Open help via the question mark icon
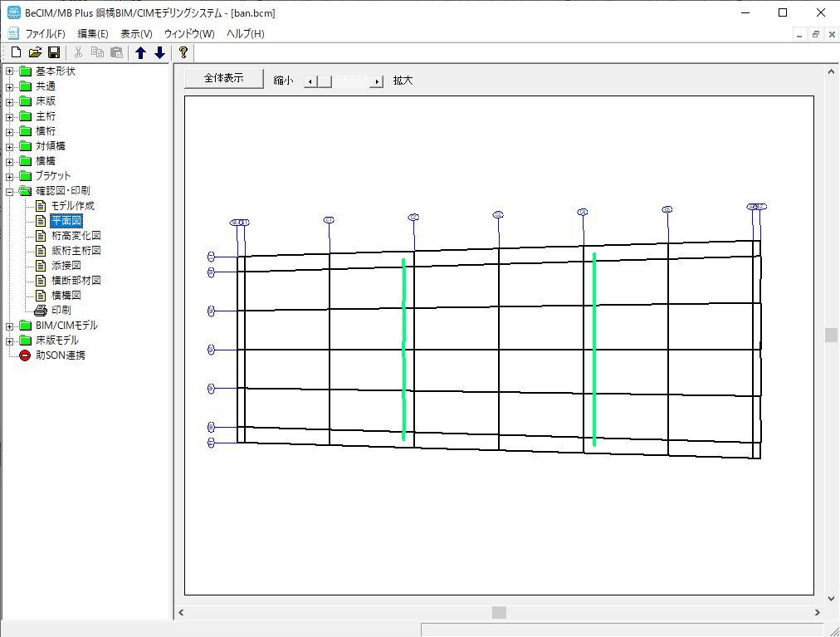The width and height of the screenshot is (840, 637). tap(183, 53)
